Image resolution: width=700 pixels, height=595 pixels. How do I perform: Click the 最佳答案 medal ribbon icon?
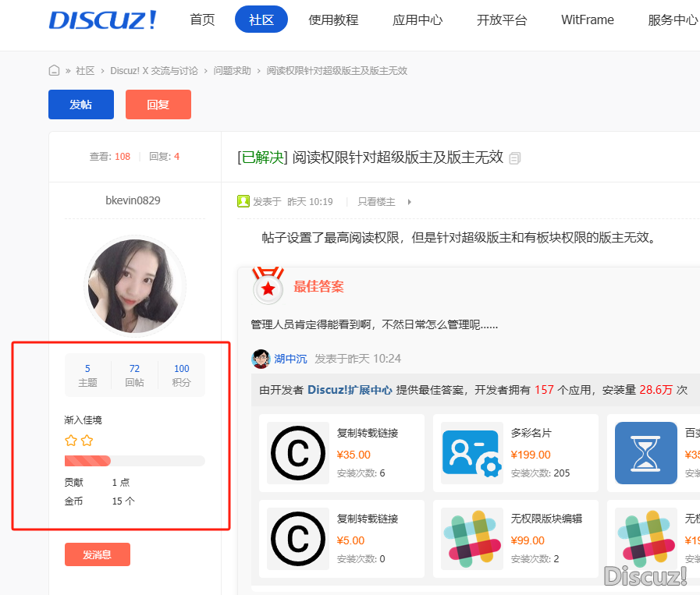[x=268, y=286]
